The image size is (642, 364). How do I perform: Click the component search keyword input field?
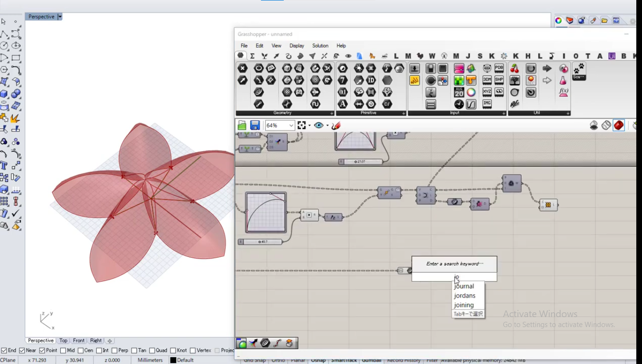(x=454, y=277)
